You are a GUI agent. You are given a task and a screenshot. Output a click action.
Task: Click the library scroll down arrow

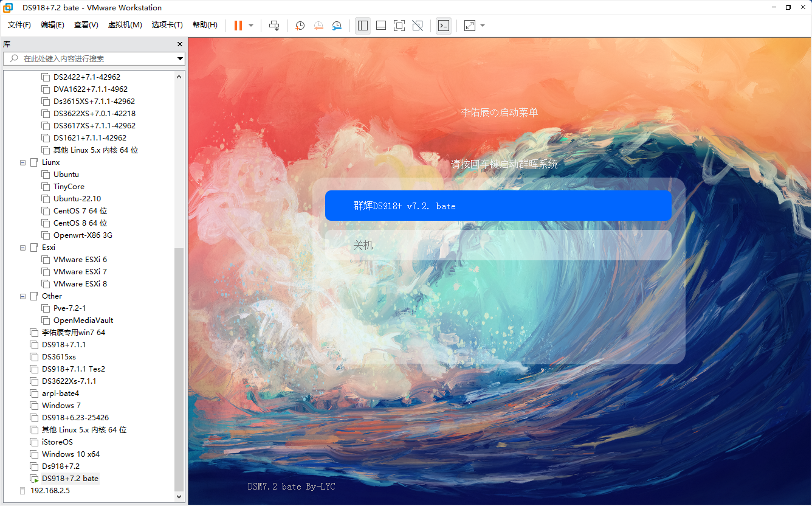tap(179, 496)
